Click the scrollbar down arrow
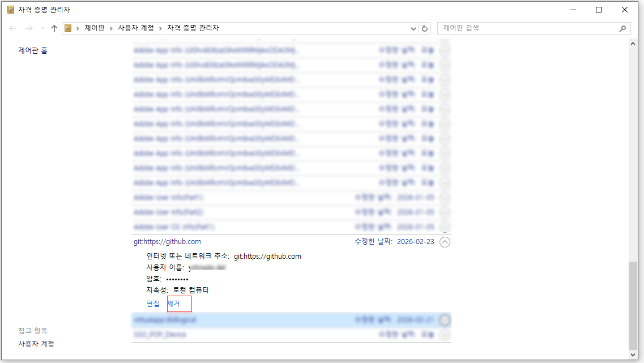644x363 pixels. coord(633,355)
